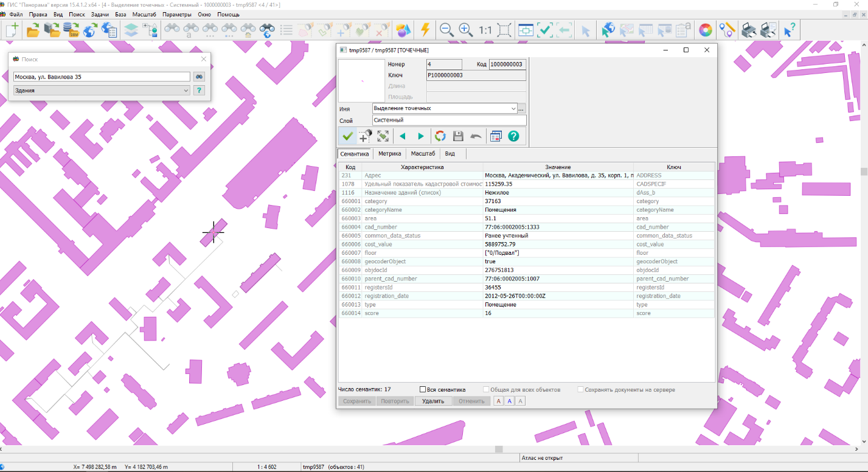Screen dimensions: 868x472
Task: Open the color wheel palette icon
Action: (706, 30)
